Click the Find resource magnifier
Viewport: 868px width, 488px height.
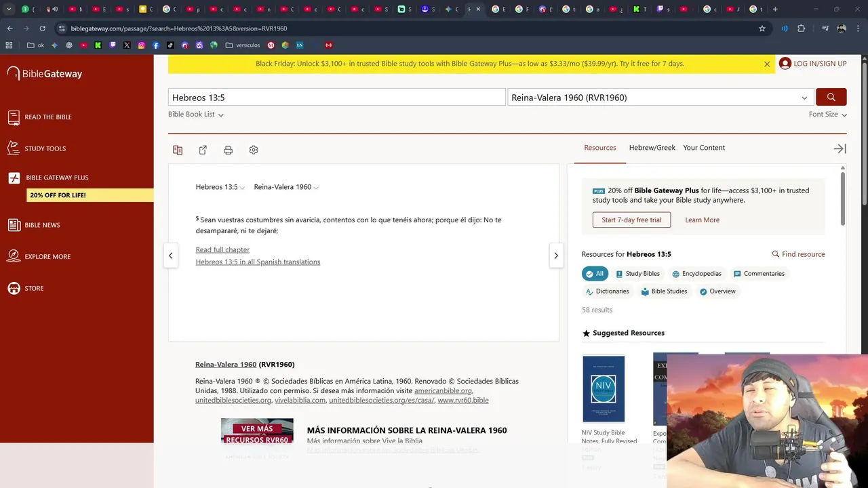776,254
